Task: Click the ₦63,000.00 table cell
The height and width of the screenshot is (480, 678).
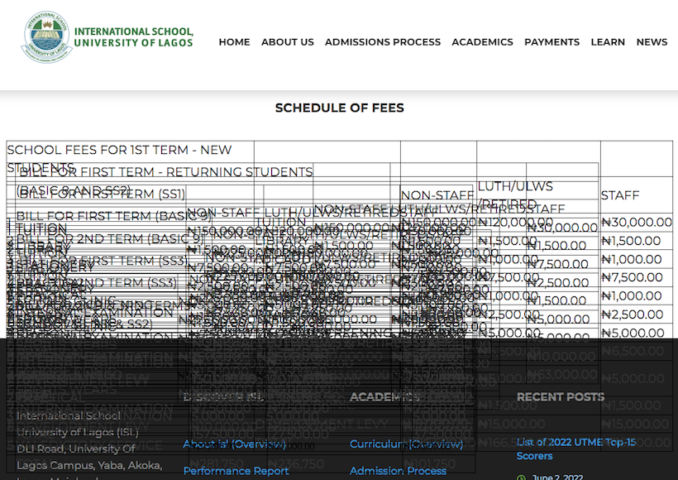Action: tap(562, 374)
